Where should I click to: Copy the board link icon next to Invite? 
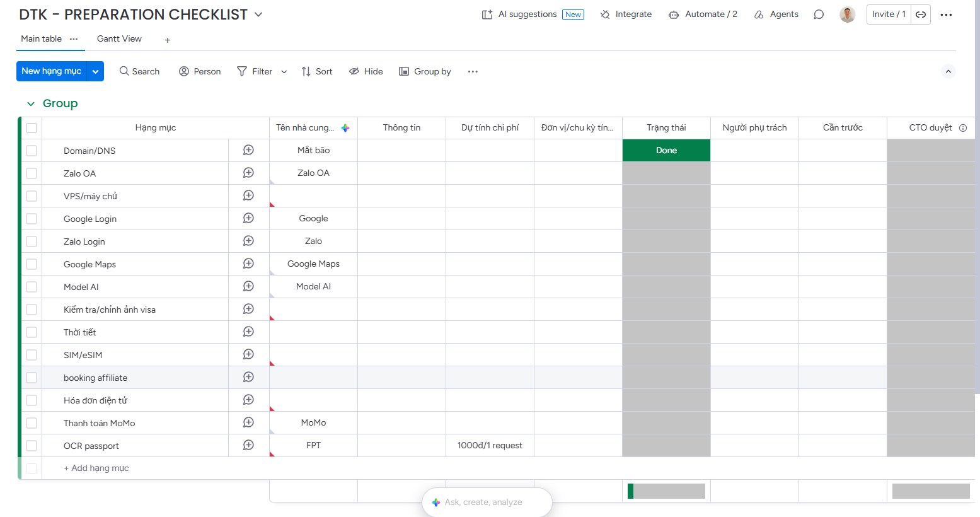921,15
